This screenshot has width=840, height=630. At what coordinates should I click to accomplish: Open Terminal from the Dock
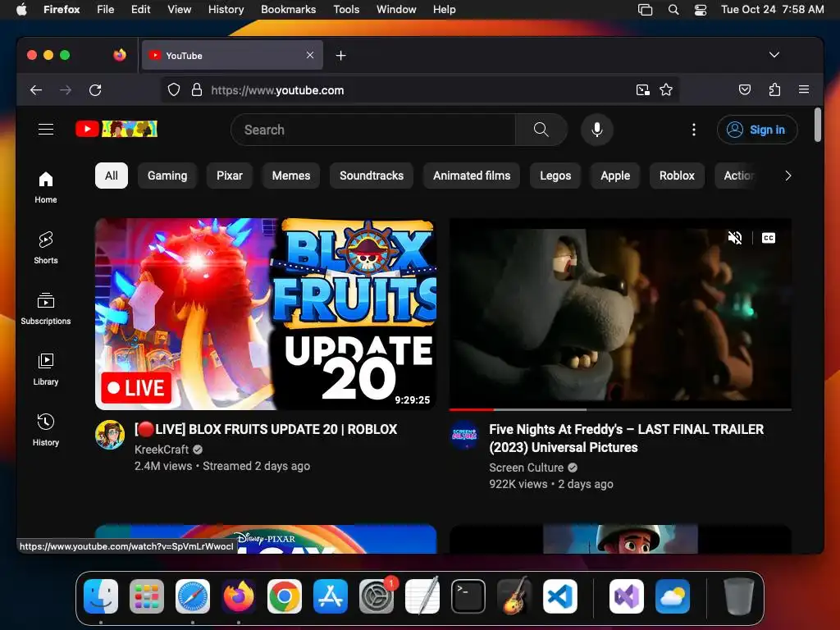tap(468, 596)
